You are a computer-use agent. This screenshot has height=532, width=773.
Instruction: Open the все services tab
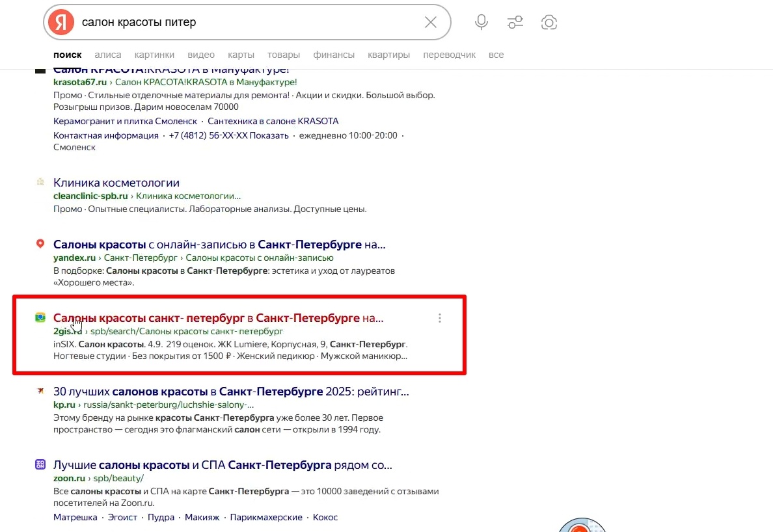click(496, 55)
